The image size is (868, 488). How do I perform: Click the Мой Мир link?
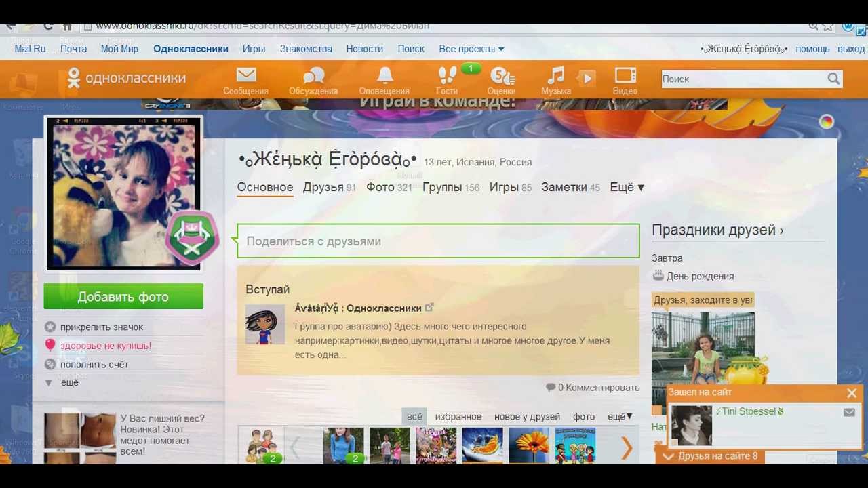click(x=119, y=49)
